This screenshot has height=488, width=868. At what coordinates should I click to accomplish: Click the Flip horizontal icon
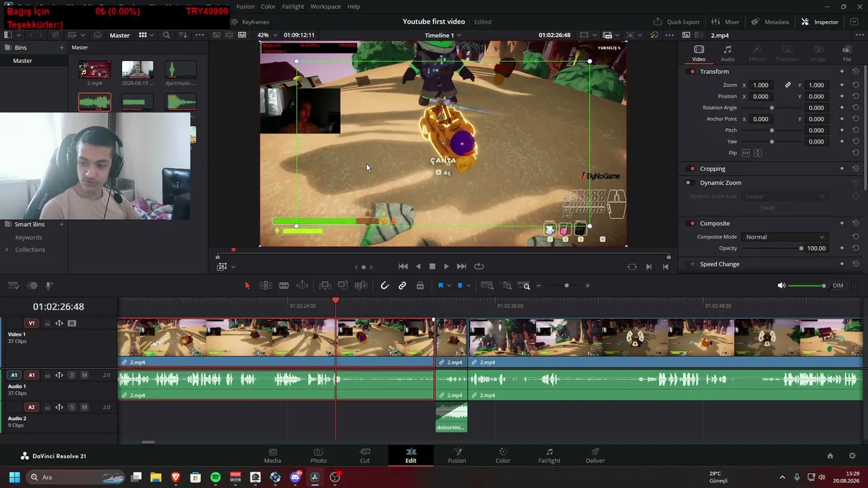tap(746, 152)
